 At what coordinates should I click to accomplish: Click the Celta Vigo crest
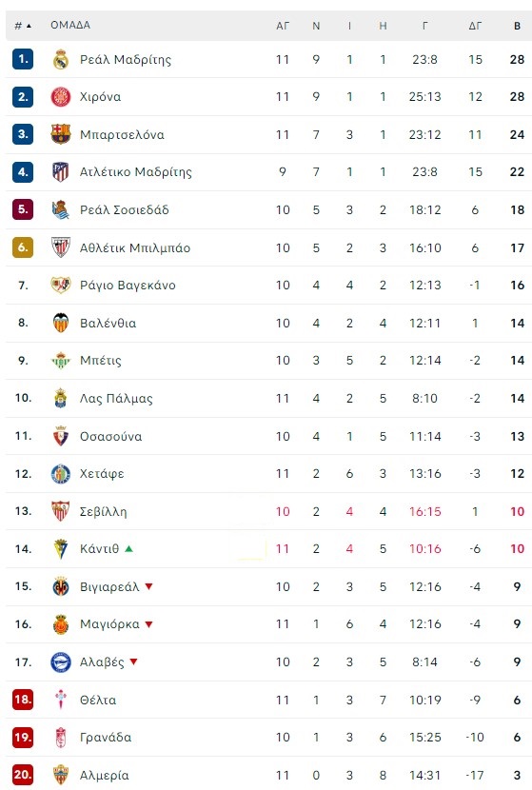(x=61, y=700)
